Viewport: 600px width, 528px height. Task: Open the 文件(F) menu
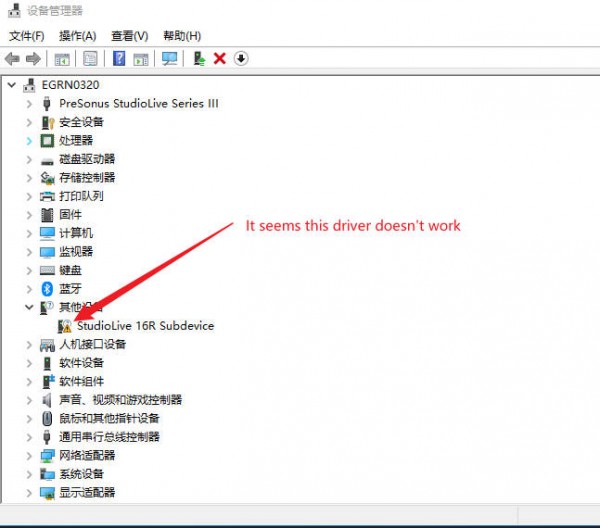(26, 36)
